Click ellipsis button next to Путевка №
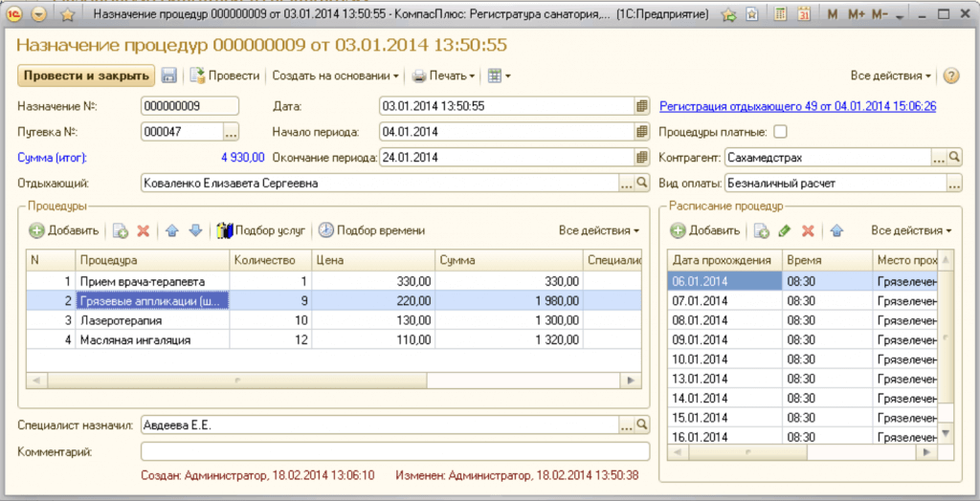980x501 pixels. [x=232, y=132]
